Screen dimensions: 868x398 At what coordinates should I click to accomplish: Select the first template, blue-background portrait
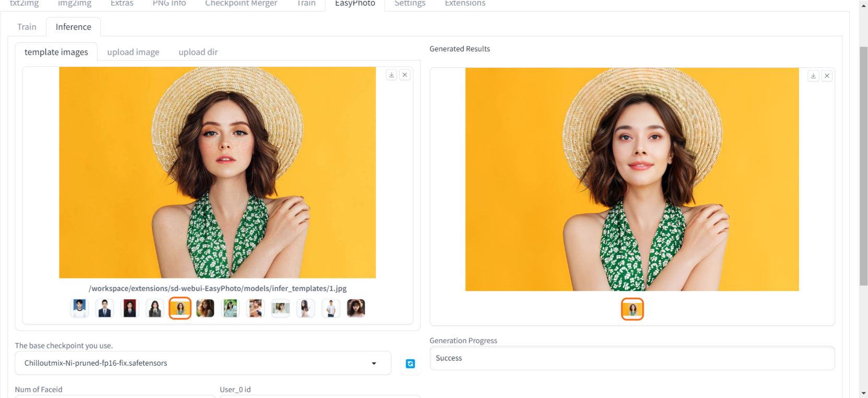tap(79, 308)
